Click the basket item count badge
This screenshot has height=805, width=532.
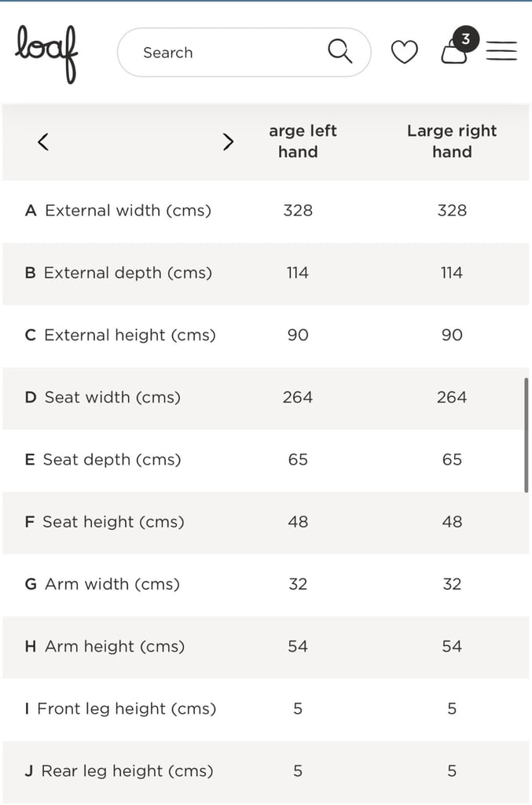tap(465, 39)
